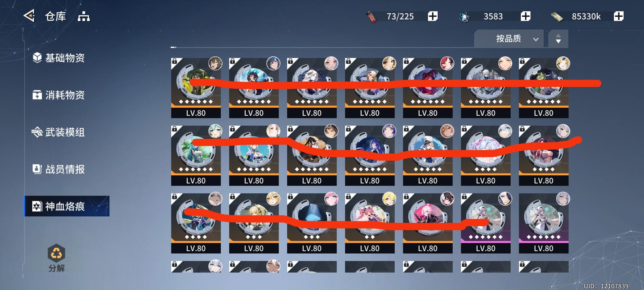This screenshot has height=290, width=644.
Task: Toggle lock on the purple six-diamond card
Action: coord(464,197)
